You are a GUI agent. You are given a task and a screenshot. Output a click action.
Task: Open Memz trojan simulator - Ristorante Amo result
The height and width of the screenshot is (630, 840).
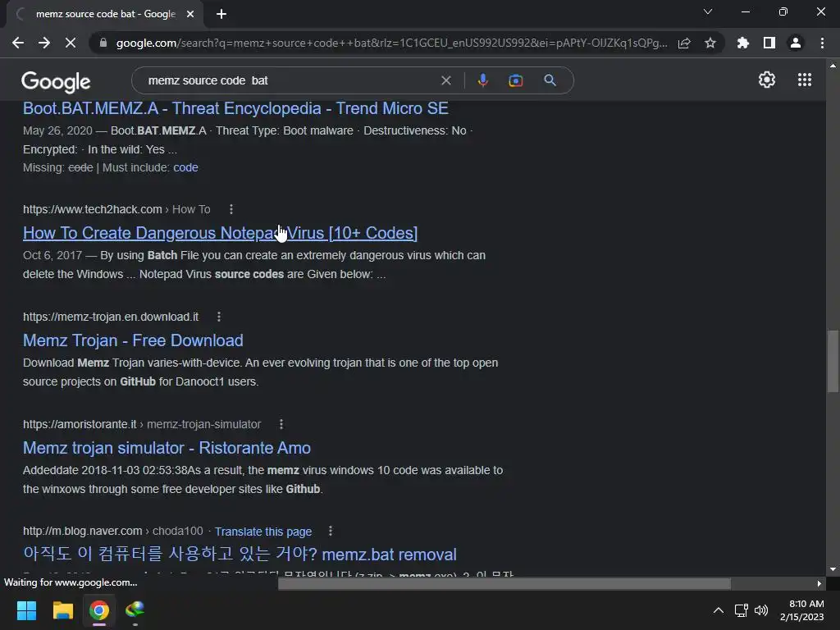pyautogui.click(x=167, y=448)
